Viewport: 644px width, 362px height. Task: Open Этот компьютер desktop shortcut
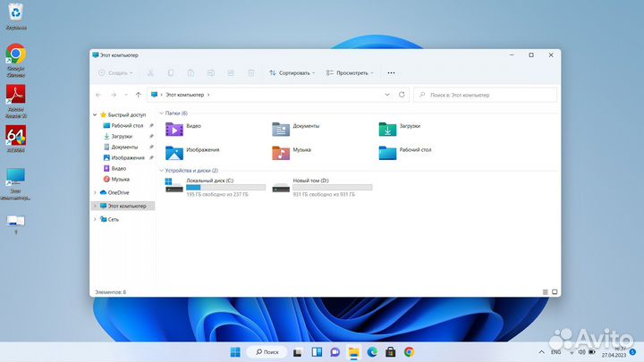pyautogui.click(x=16, y=184)
